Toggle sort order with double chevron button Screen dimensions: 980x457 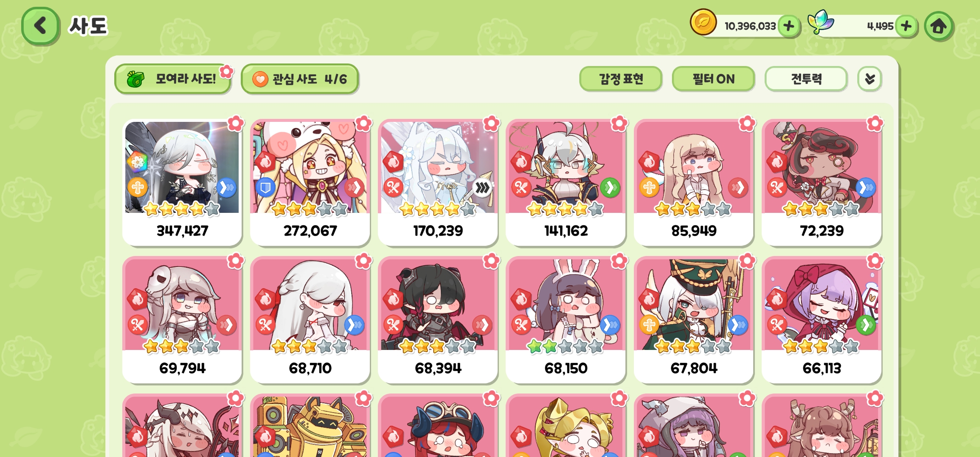(870, 79)
